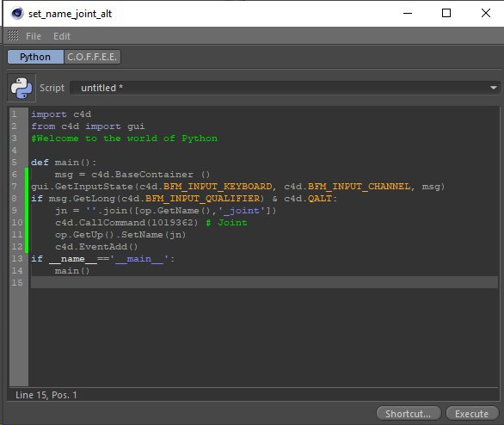Click the Cinema 4D icon in title bar
Screen dimensions: 504x425
tap(17, 14)
